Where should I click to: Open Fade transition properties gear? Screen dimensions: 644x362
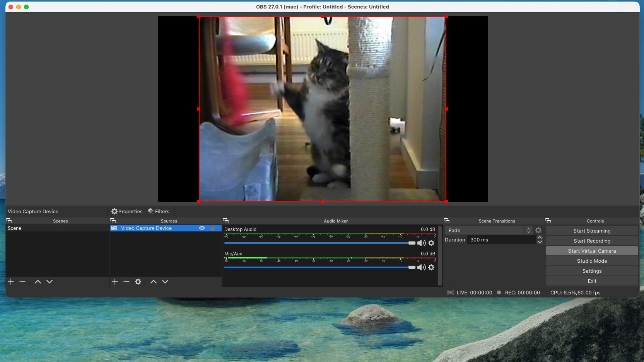point(538,230)
